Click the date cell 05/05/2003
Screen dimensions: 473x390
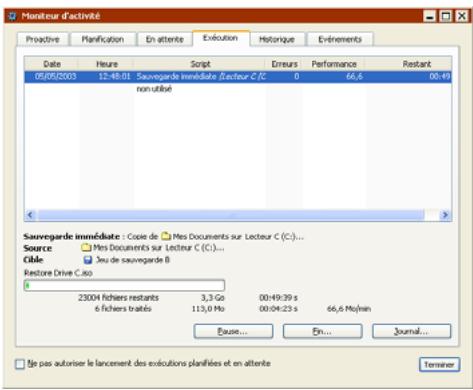[55, 76]
